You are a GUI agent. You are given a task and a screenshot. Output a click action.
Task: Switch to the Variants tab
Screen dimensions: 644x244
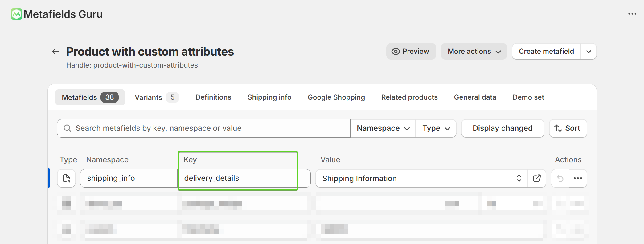coord(156,97)
